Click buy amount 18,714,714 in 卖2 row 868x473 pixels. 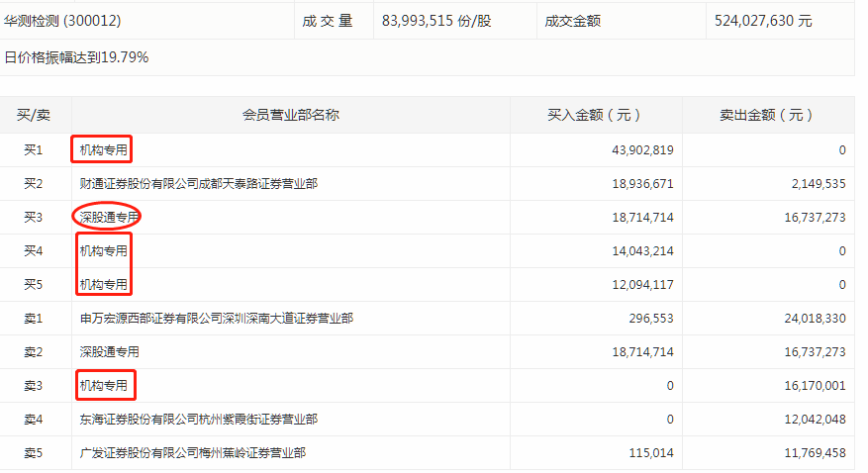coord(642,352)
